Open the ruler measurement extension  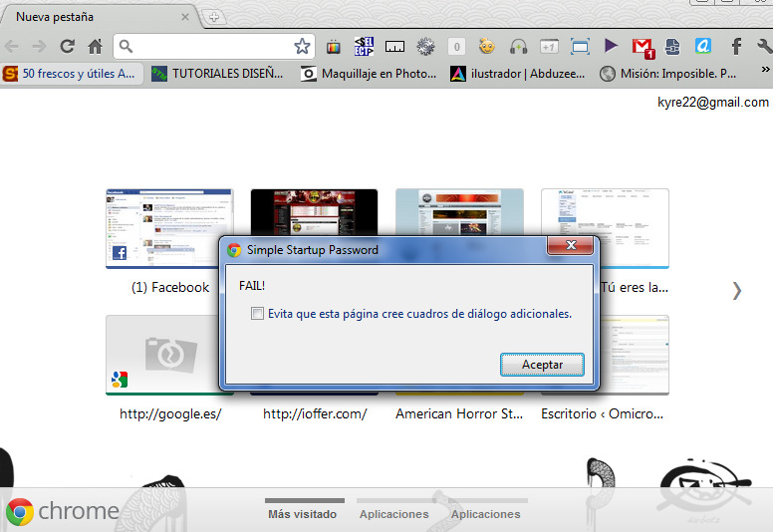(x=394, y=47)
